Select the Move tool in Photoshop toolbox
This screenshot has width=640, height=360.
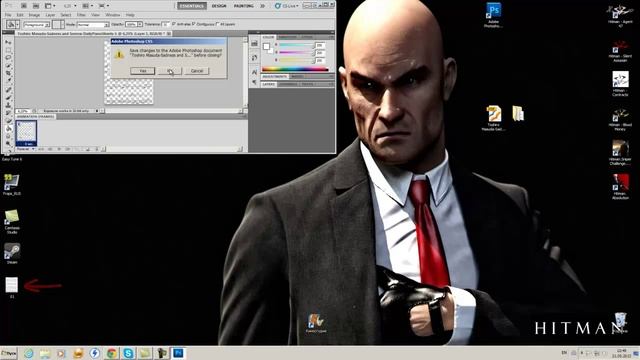pyautogui.click(x=8, y=42)
